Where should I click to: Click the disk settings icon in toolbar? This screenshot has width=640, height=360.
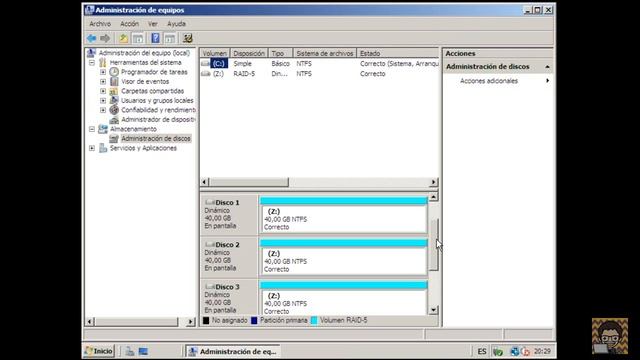tap(187, 38)
